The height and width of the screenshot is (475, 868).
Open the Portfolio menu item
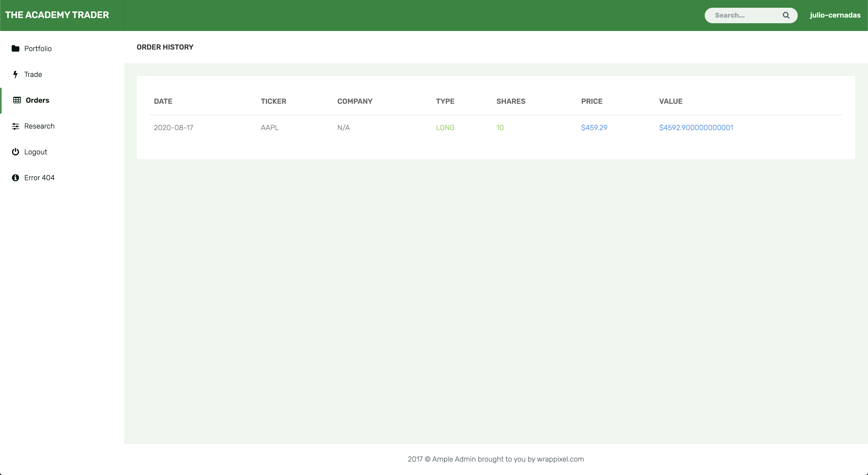[38, 49]
